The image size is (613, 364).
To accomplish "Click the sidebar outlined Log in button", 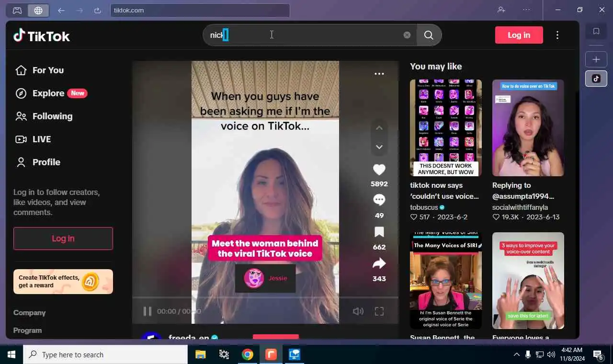I will [x=63, y=239].
